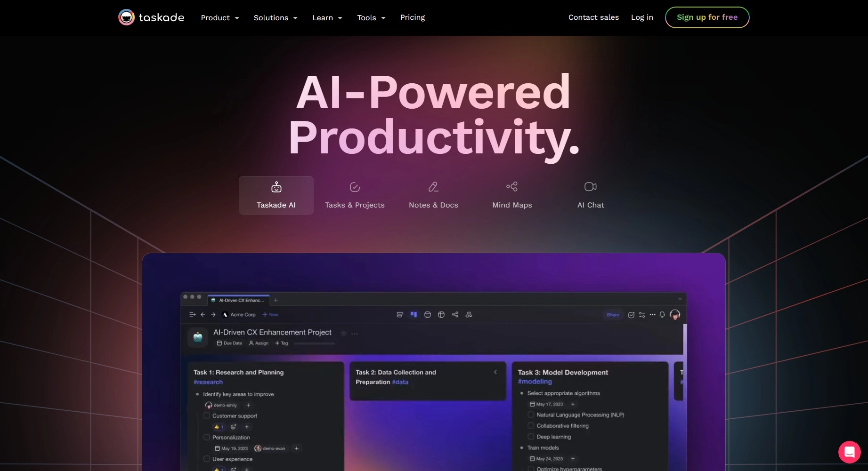The width and height of the screenshot is (868, 471).
Task: Switch to mind map view icon
Action: (x=455, y=314)
